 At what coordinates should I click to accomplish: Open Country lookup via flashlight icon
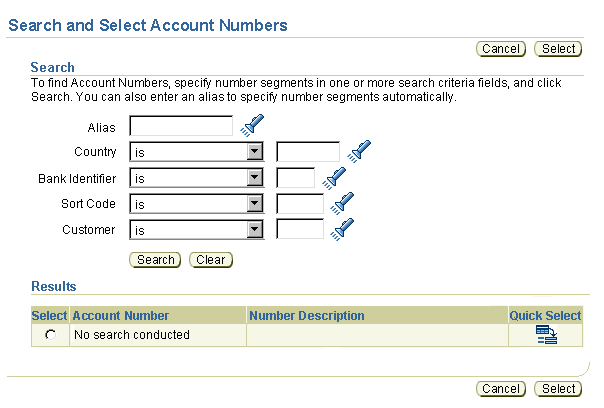(359, 151)
